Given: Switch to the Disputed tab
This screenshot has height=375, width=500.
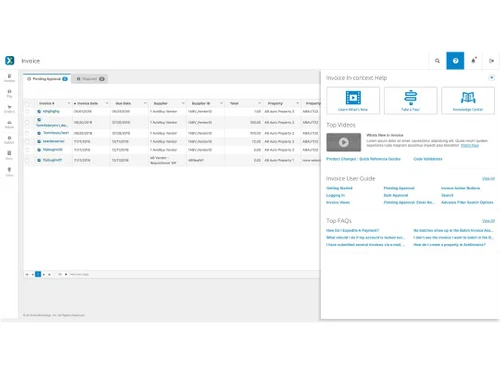Looking at the screenshot, I should click(90, 79).
